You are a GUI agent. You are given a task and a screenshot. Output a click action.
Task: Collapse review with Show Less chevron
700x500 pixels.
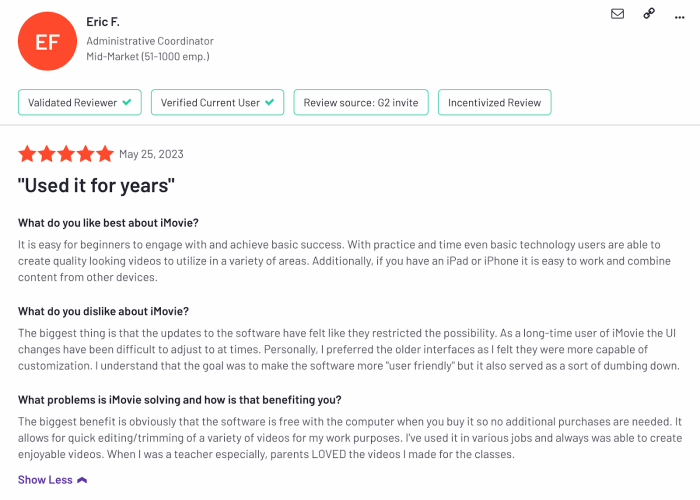pos(82,480)
